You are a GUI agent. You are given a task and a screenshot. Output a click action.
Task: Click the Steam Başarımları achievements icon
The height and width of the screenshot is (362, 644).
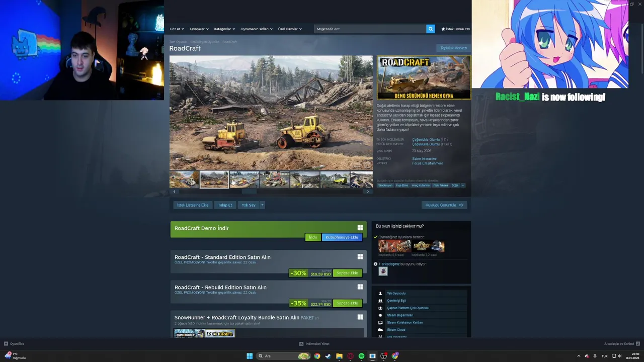click(x=380, y=315)
